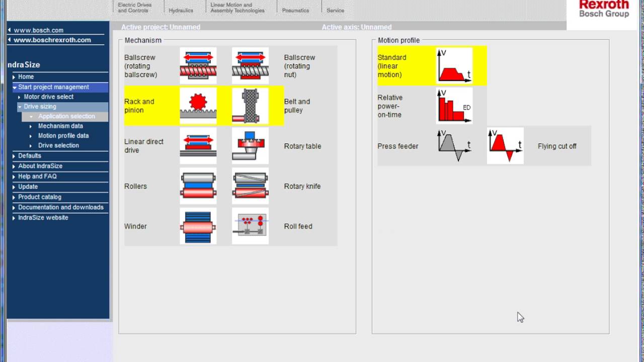
Task: Open the www.boschrexroth.com link
Action: click(52, 40)
